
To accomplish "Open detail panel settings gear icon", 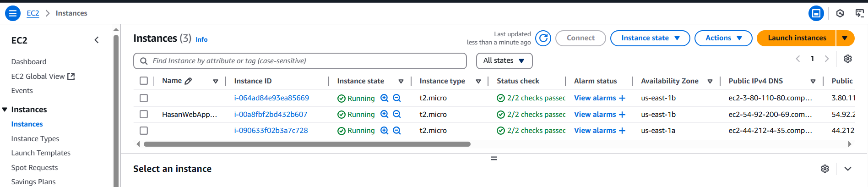I will click(x=825, y=169).
